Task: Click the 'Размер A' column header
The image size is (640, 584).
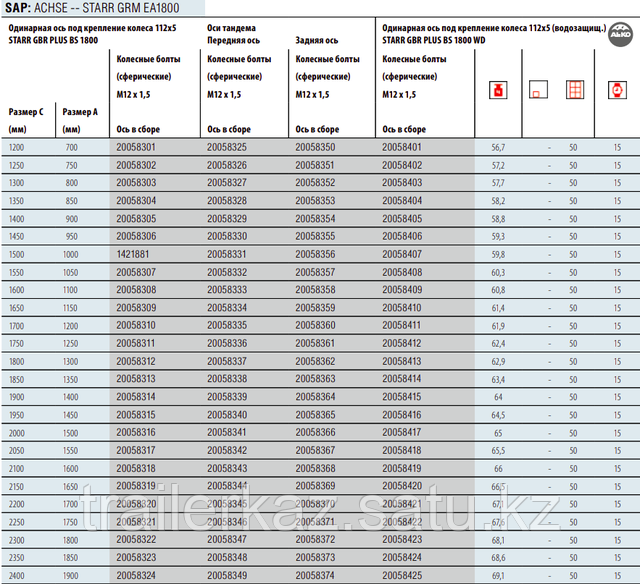Action: [80, 112]
